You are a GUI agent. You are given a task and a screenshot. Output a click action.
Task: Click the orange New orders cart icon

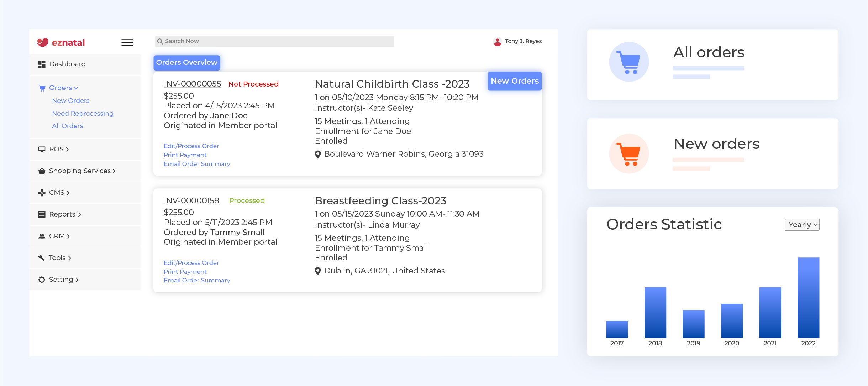[x=629, y=153]
